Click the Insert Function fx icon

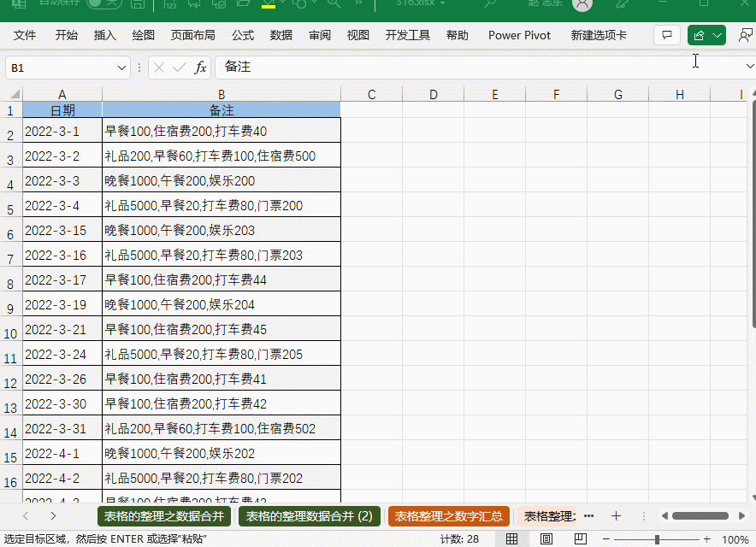point(200,68)
